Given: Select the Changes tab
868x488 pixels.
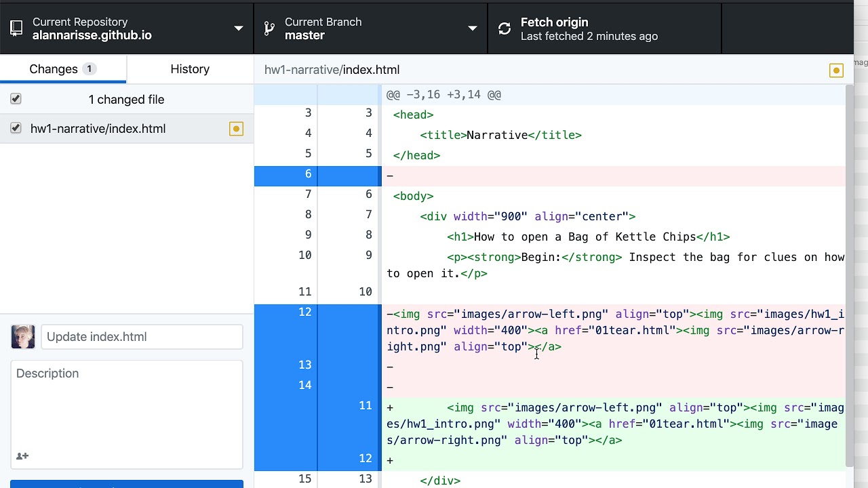Looking at the screenshot, I should [63, 69].
